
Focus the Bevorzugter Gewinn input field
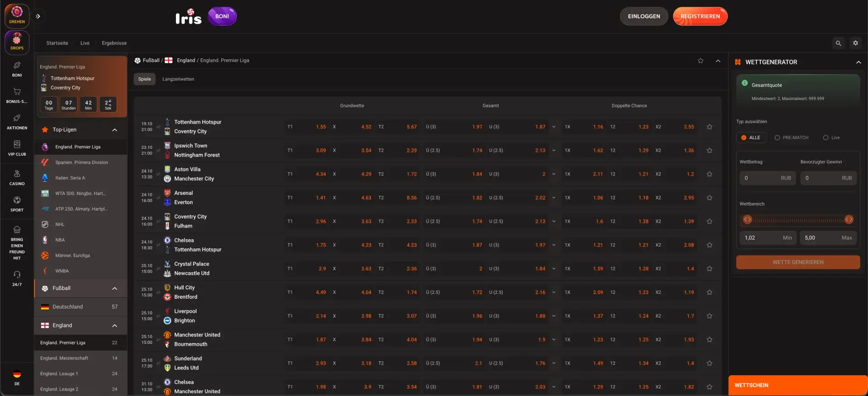[x=828, y=178]
